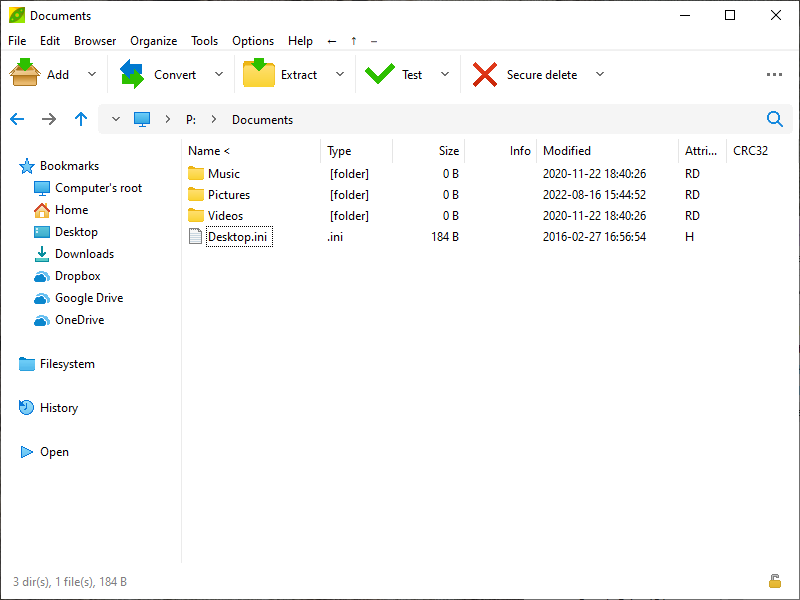The height and width of the screenshot is (600, 800).
Task: Expand the Extract dropdown arrow
Action: (340, 74)
